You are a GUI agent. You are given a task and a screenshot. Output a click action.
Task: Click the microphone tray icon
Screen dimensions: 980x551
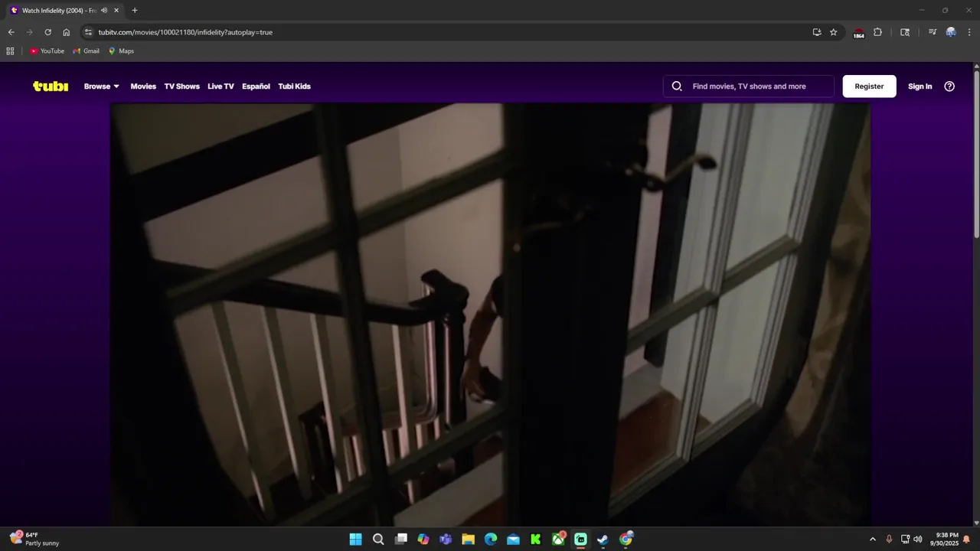[x=889, y=540]
